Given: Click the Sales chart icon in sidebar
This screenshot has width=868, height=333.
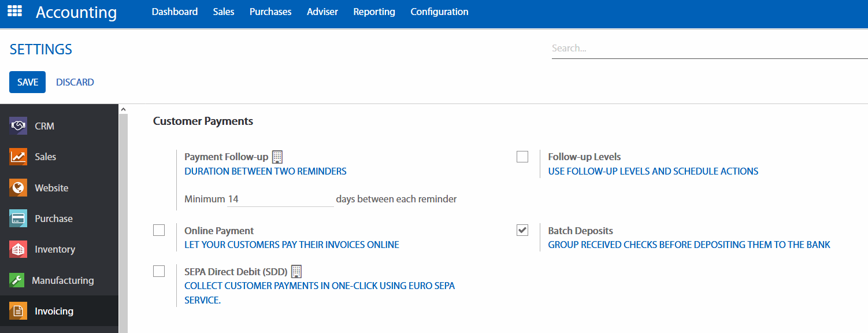Looking at the screenshot, I should click(18, 157).
